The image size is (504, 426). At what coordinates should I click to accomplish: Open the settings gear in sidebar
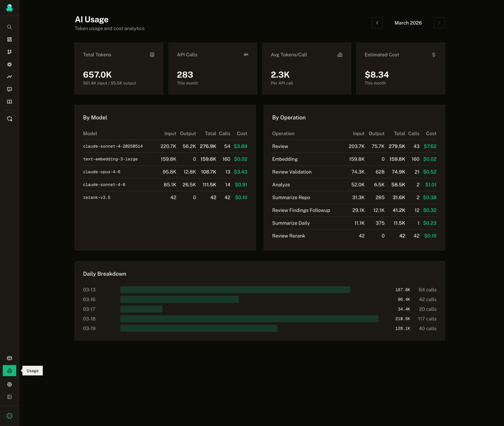[x=9, y=384]
